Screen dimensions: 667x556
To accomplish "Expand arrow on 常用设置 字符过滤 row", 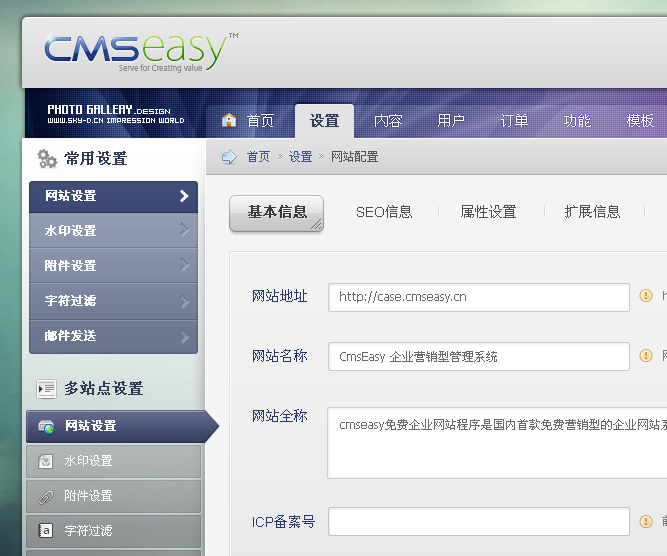I will tap(184, 302).
